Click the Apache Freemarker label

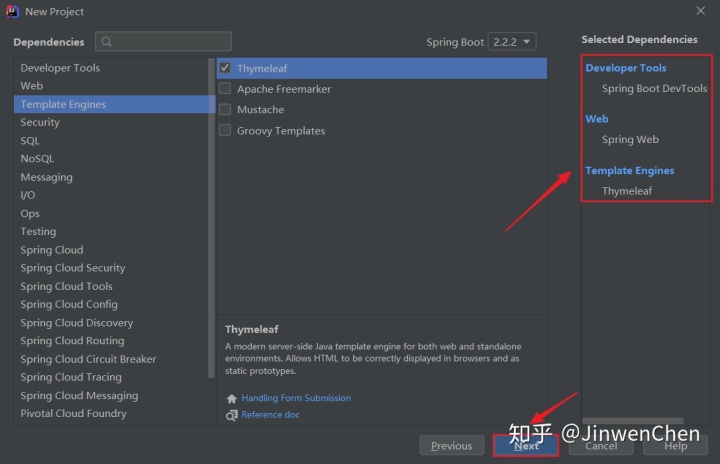284,89
